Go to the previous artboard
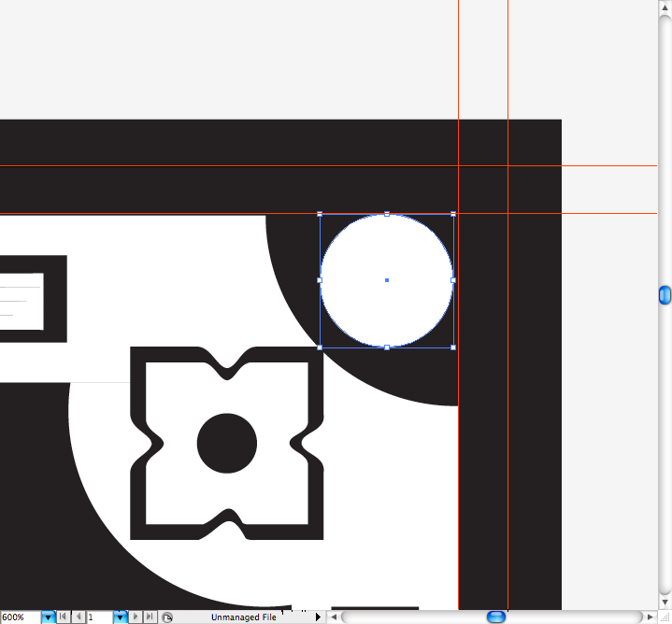The image size is (672, 624). coord(79,617)
